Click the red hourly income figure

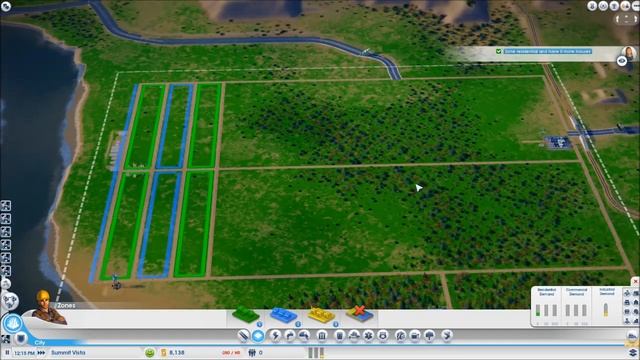coord(231,353)
